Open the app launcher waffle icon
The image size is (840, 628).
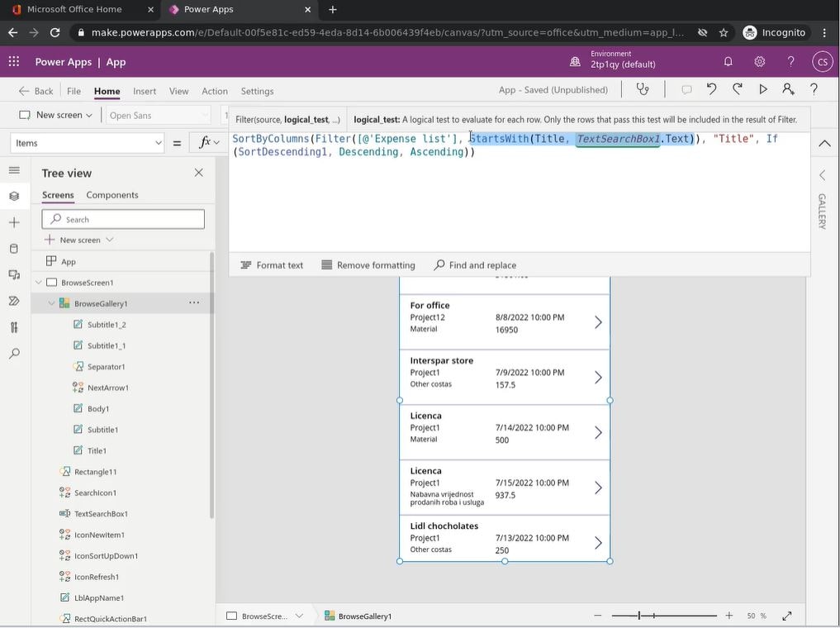pyautogui.click(x=14, y=62)
